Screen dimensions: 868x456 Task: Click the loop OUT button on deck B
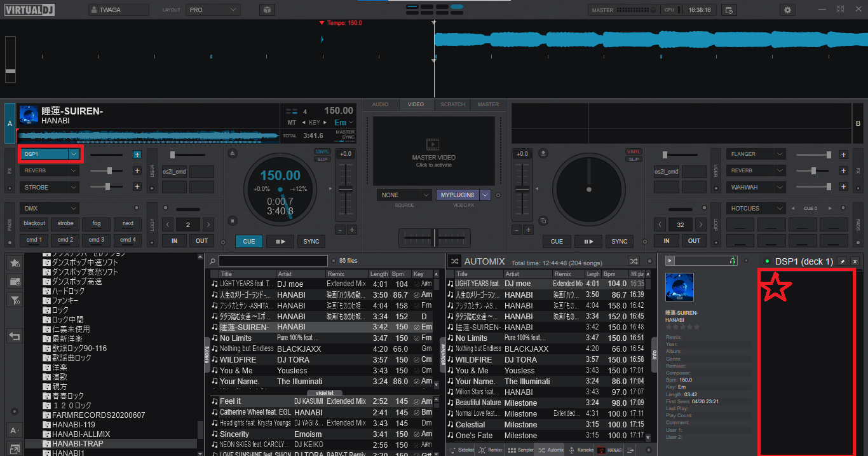(x=694, y=241)
